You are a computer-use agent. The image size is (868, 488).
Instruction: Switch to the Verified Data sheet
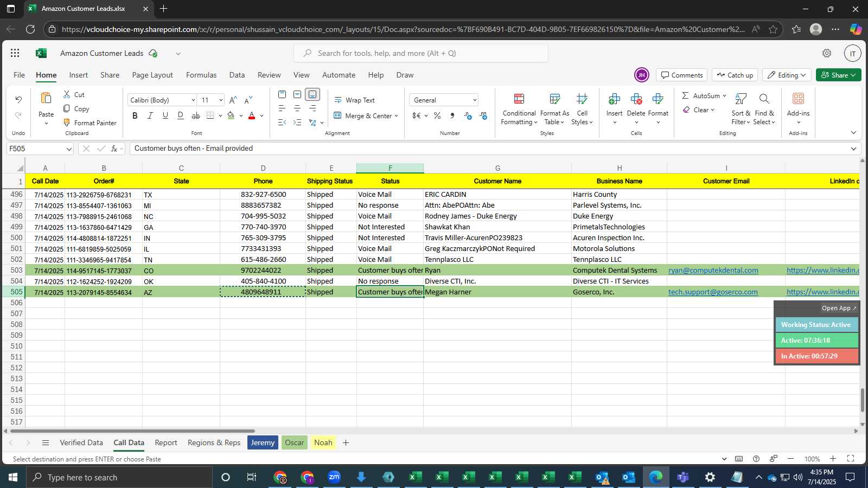81,443
